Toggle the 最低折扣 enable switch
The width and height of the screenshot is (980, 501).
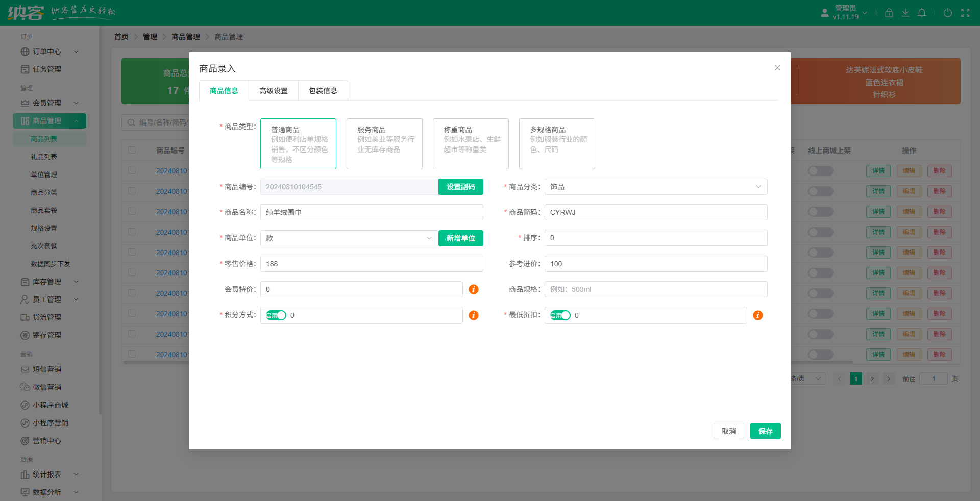[560, 315]
